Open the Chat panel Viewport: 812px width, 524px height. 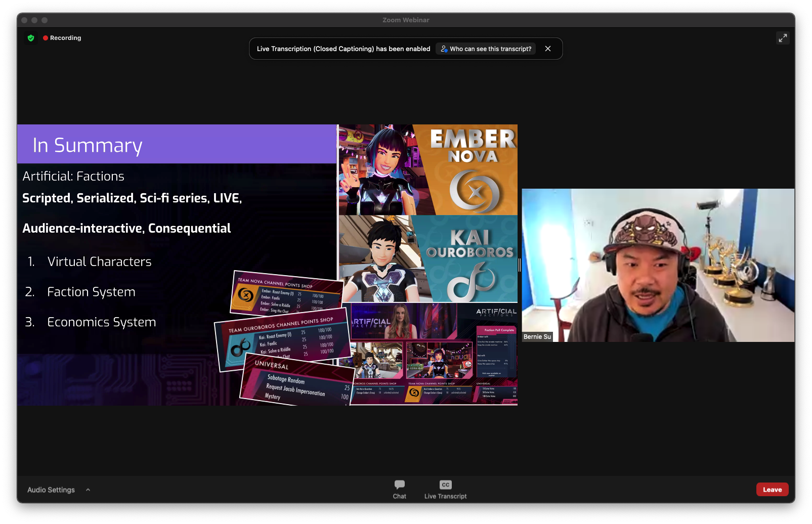[x=400, y=489]
